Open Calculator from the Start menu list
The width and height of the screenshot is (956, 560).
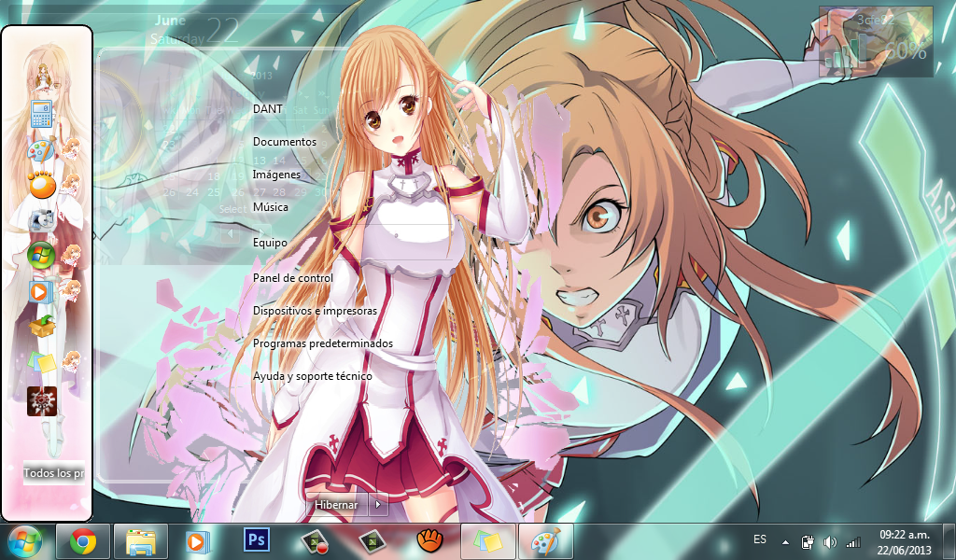(41, 114)
